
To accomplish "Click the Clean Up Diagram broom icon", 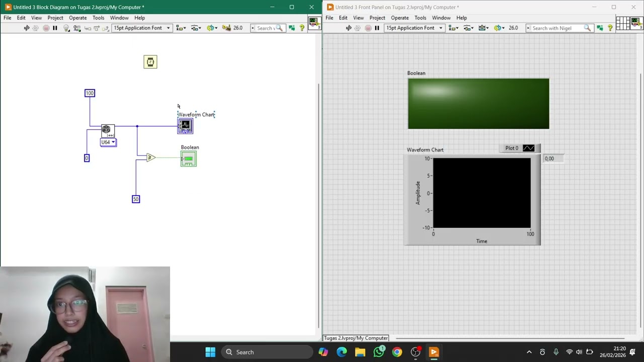I will pos(226,28).
